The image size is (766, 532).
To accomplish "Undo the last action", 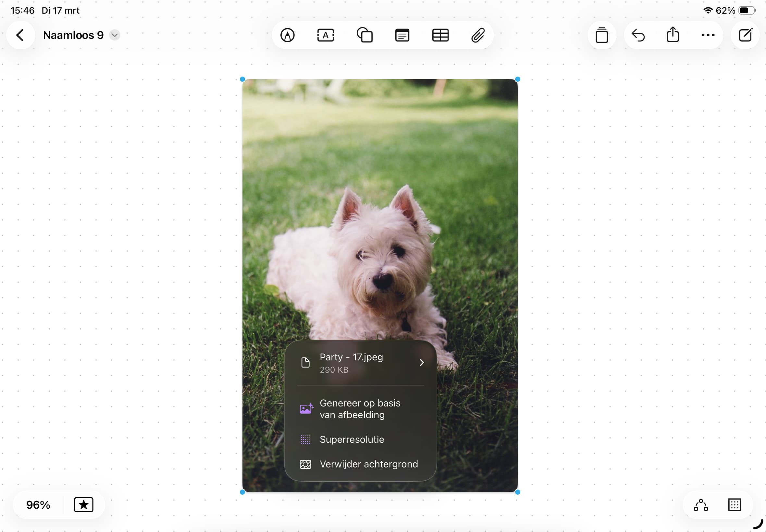I will pyautogui.click(x=638, y=35).
